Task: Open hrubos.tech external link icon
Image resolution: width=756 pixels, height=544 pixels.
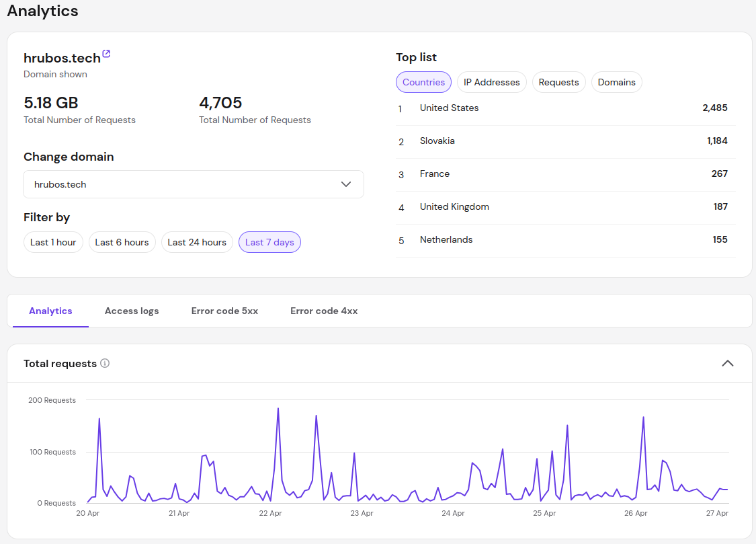Action: [106, 54]
